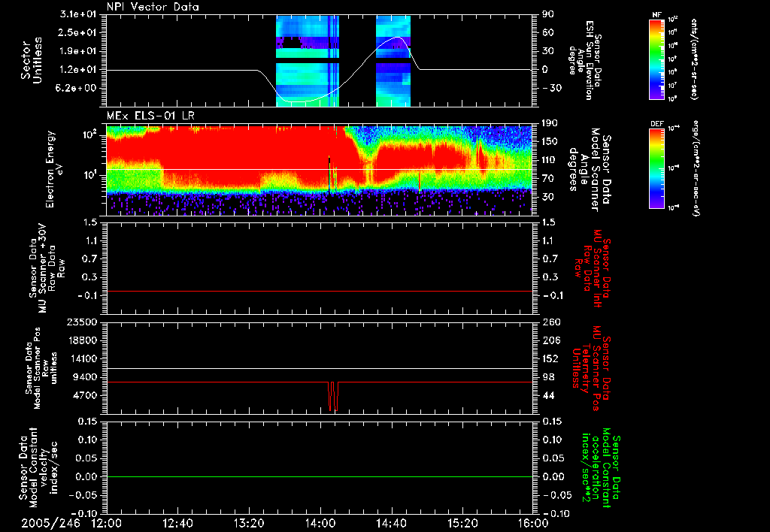Image resolution: width=770 pixels, height=532 pixels.
Task: Click the 14:40 time tick label
Action: (x=391, y=523)
